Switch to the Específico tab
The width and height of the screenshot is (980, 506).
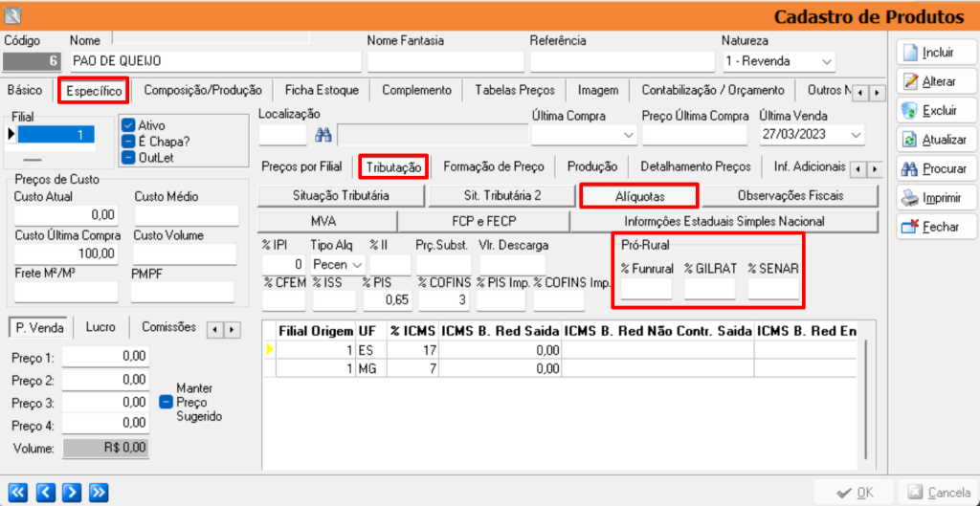pos(93,91)
